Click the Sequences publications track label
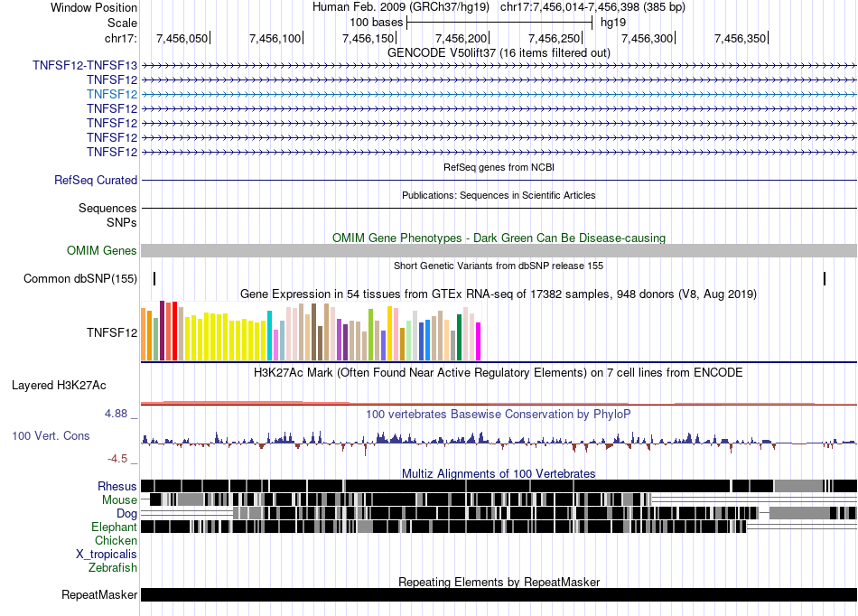858x616 pixels. click(x=107, y=209)
